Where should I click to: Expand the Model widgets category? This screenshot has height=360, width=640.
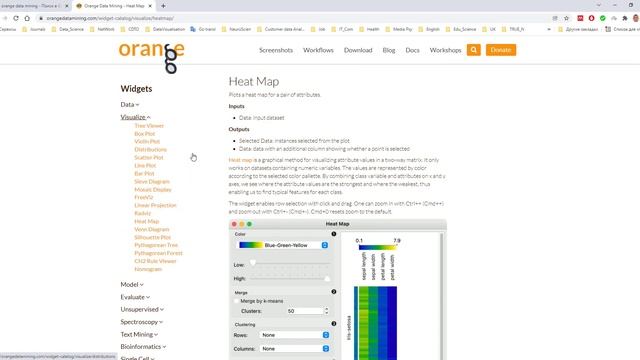(132, 284)
